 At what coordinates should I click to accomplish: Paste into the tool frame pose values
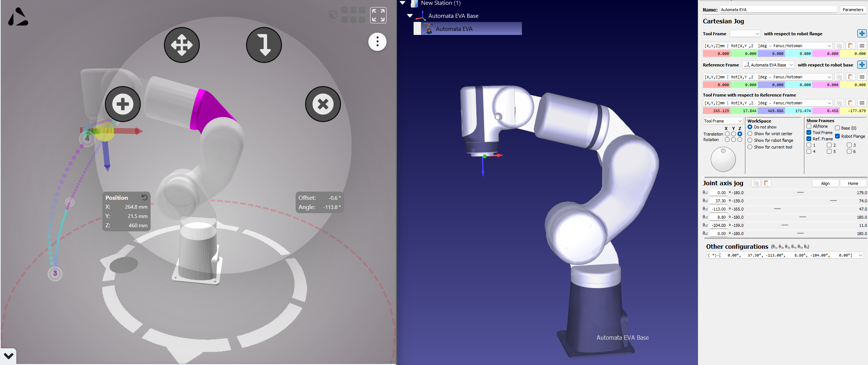pos(851,46)
